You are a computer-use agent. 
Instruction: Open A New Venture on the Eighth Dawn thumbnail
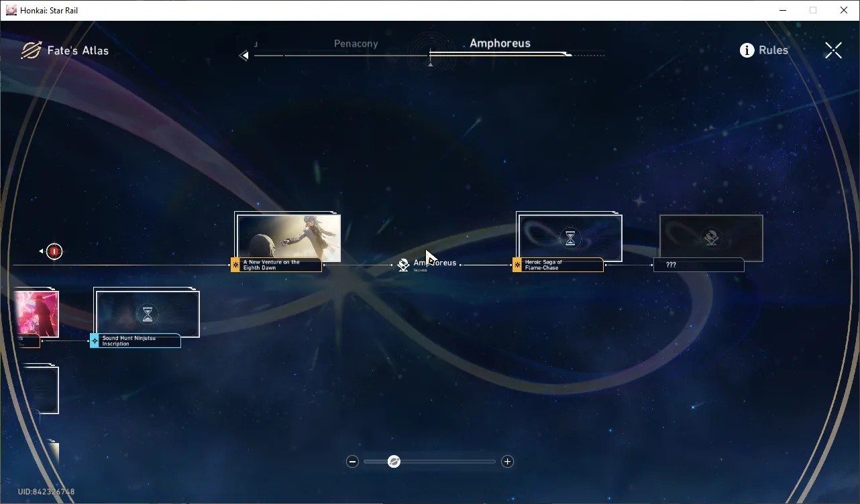tap(288, 237)
